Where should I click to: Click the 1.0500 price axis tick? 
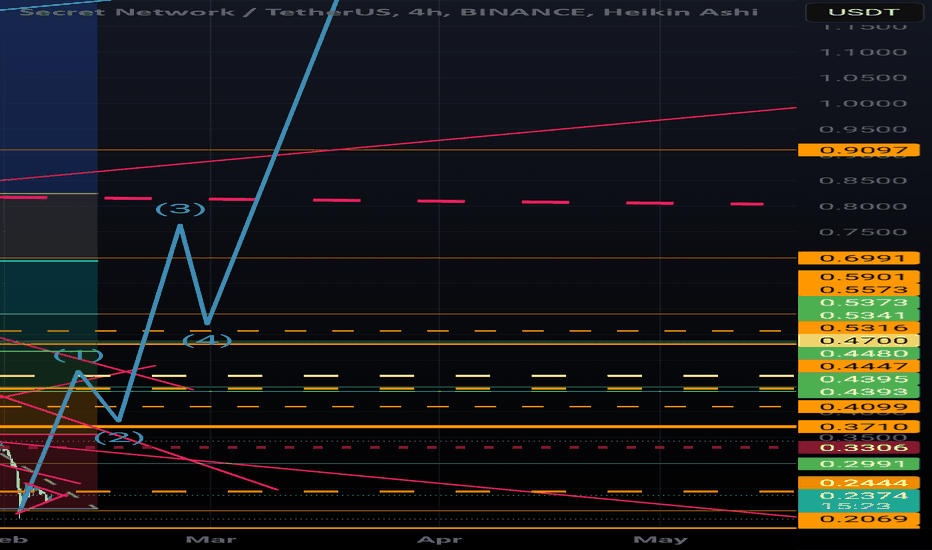pyautogui.click(x=863, y=78)
